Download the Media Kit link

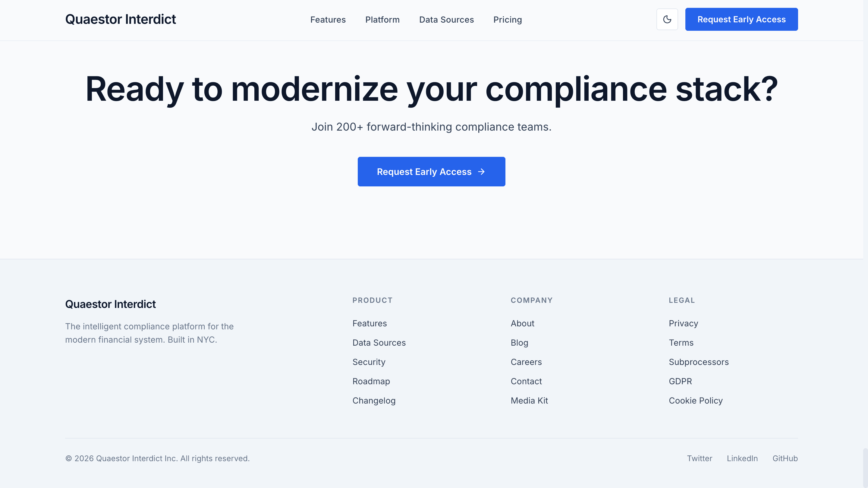pyautogui.click(x=529, y=400)
